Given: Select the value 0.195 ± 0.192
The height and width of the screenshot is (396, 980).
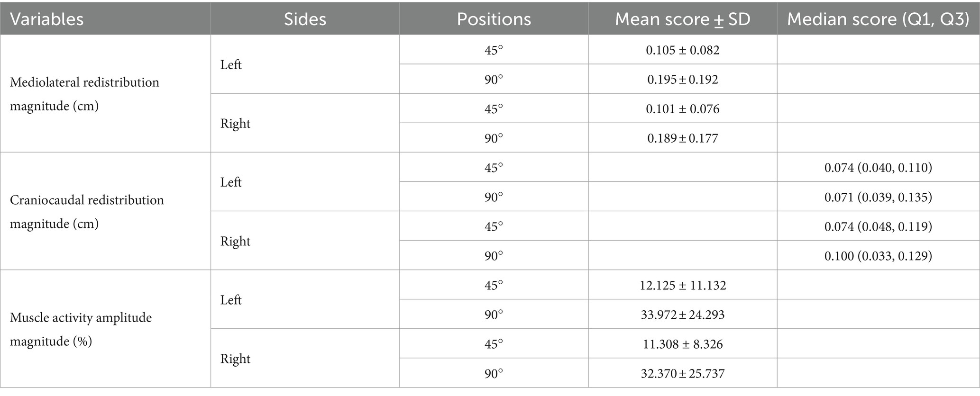Looking at the screenshot, I should point(683,79).
